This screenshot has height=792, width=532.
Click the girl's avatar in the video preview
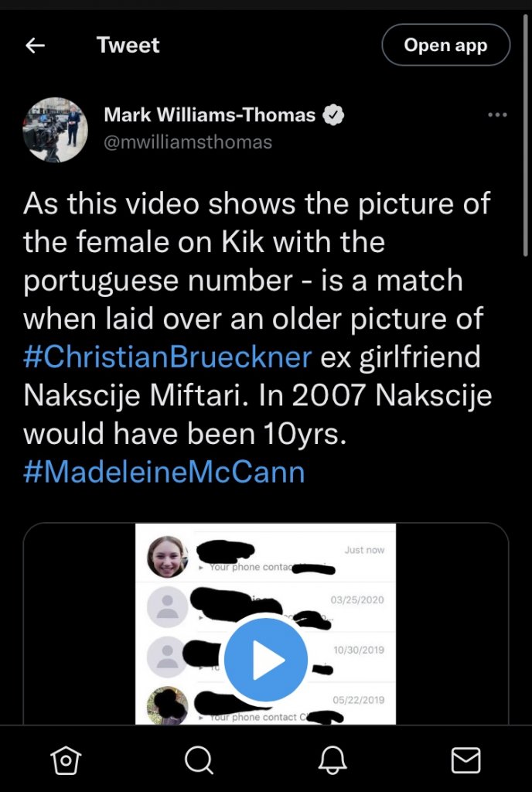[x=168, y=557]
